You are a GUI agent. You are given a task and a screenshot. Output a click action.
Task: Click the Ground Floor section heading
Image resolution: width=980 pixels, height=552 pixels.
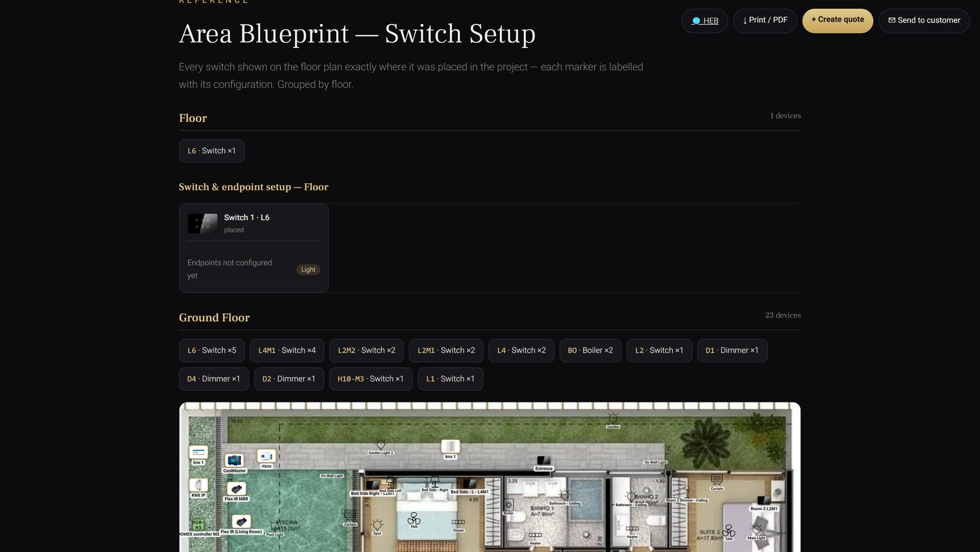coord(215,318)
